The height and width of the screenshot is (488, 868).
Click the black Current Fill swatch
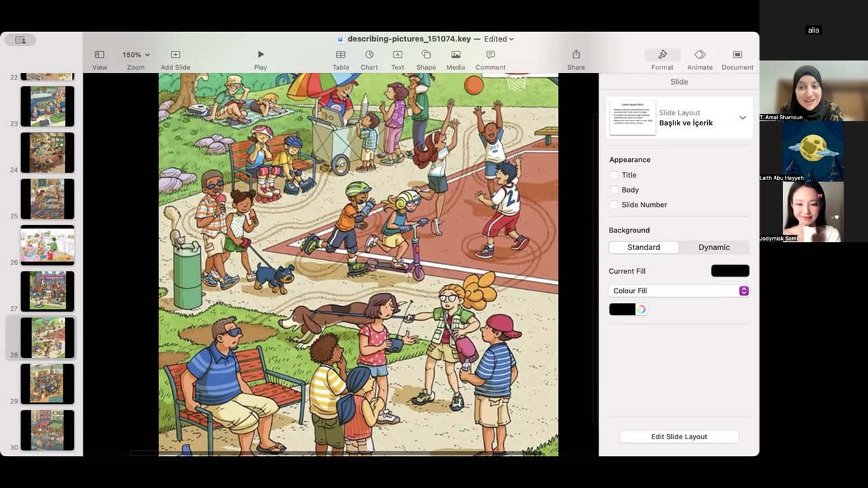click(730, 271)
